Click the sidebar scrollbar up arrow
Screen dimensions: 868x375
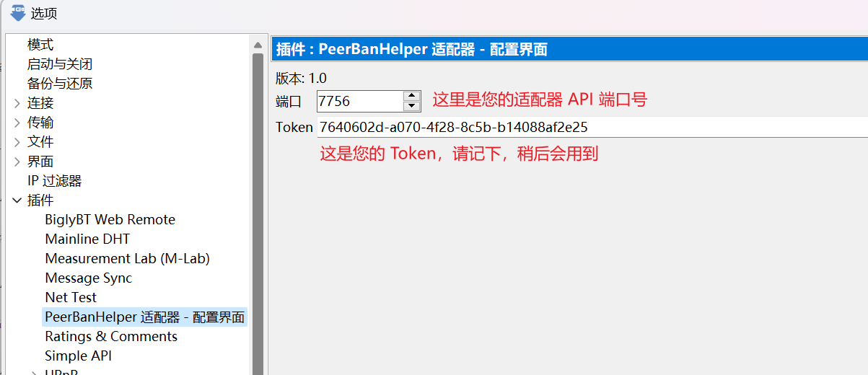pos(258,45)
